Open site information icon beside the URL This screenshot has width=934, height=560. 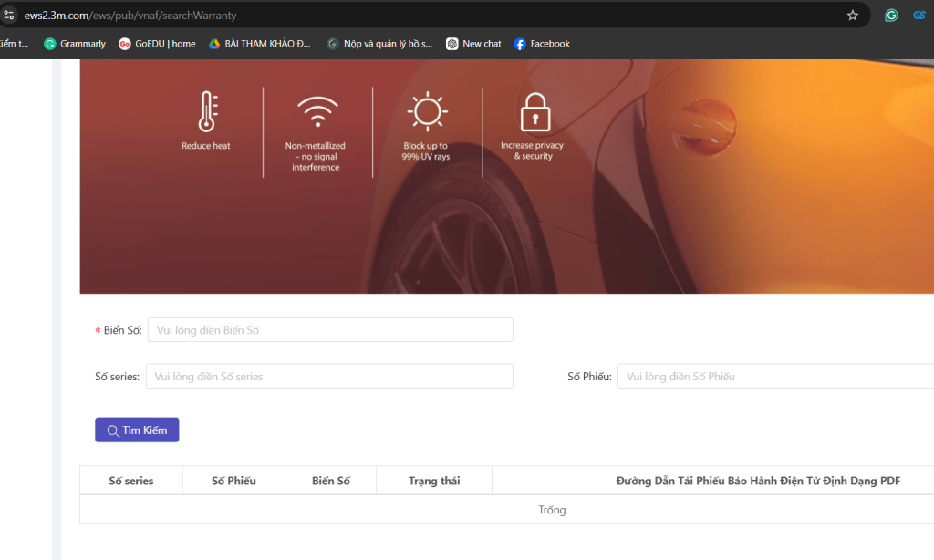click(9, 16)
